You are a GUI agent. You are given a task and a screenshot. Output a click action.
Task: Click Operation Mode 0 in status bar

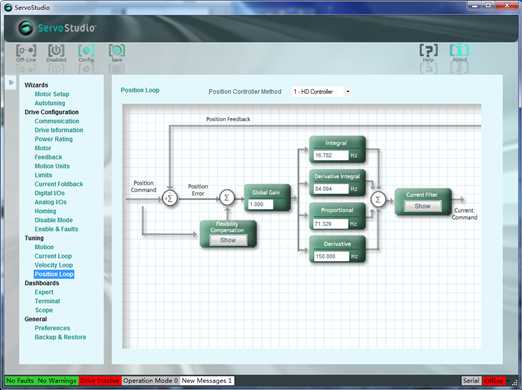[x=150, y=381]
